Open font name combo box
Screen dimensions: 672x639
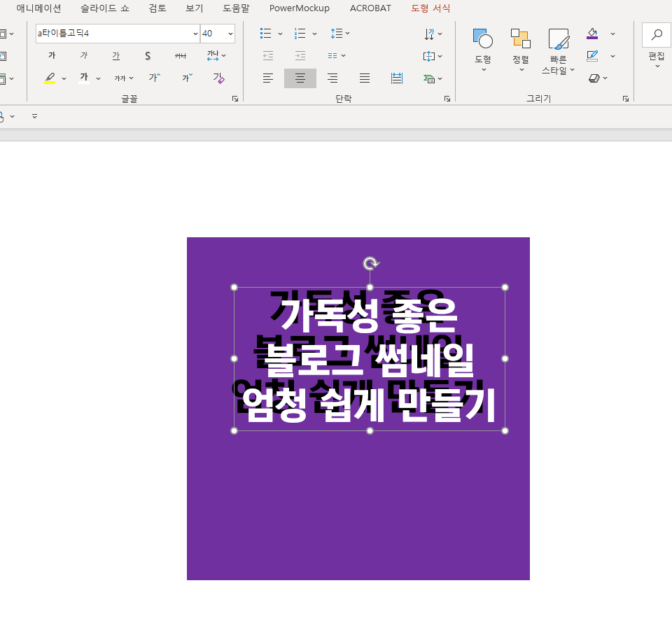(x=118, y=34)
